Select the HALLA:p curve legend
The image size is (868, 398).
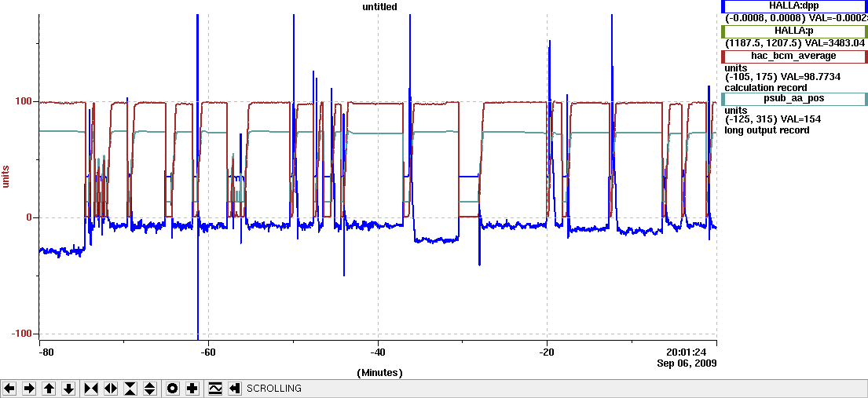pos(794,31)
